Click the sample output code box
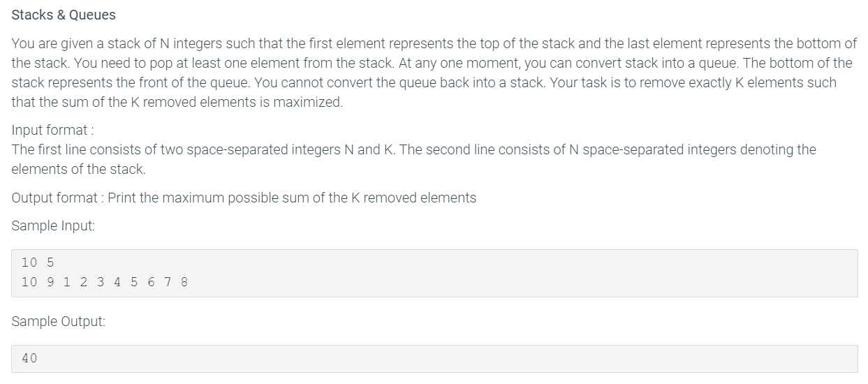The width and height of the screenshot is (868, 384). [x=434, y=358]
